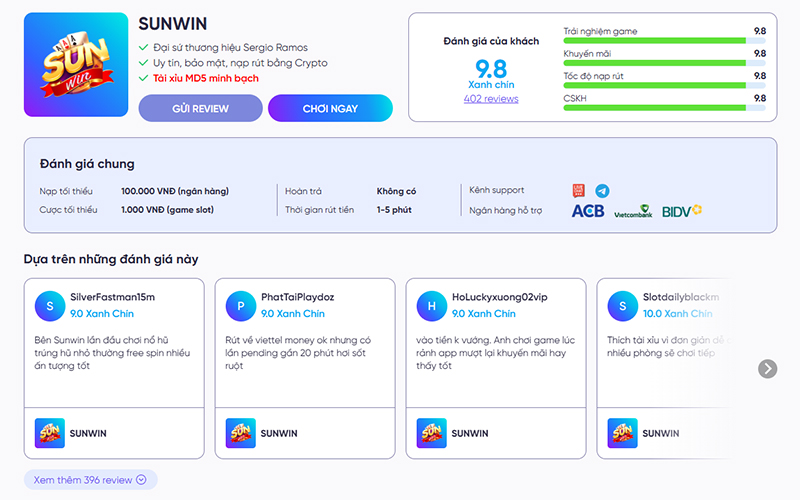Click the SUNWIN page title
Image resolution: width=800 pixels, height=500 pixels.
[172, 24]
